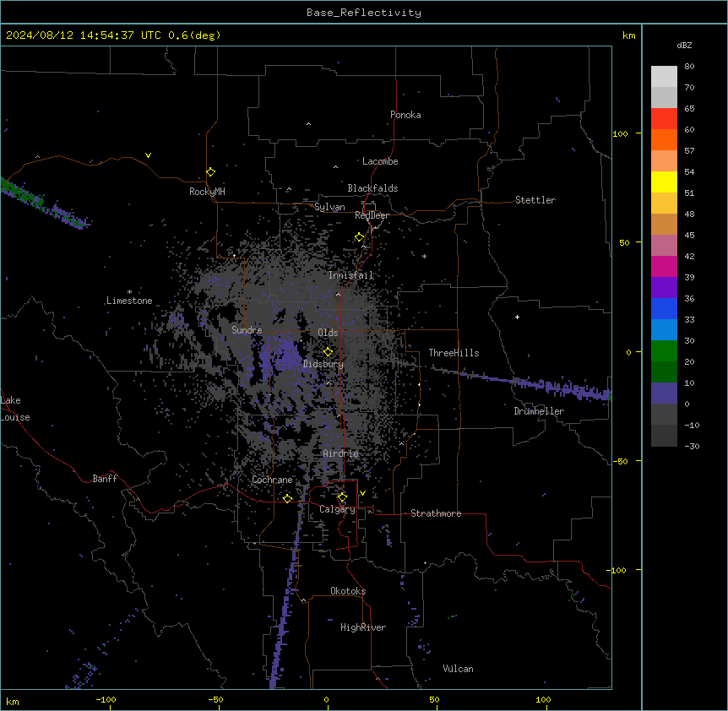Select the Innisfail label
728x711 pixels.
click(x=351, y=275)
